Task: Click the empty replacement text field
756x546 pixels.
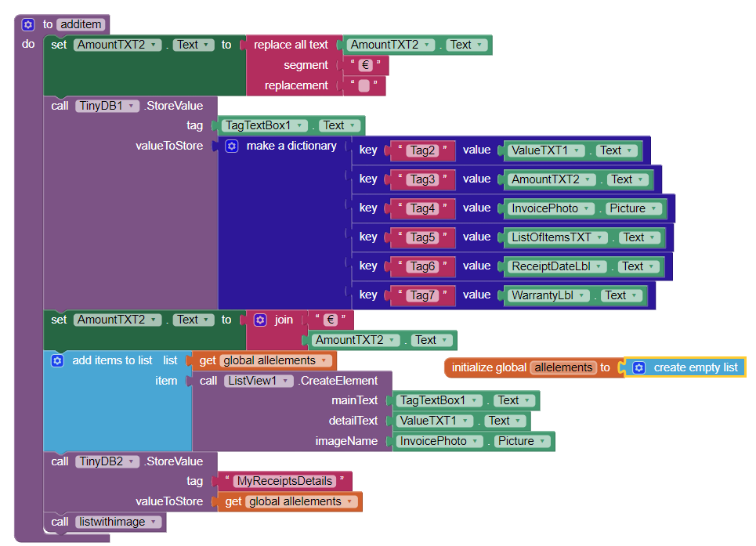Action: 364,86
